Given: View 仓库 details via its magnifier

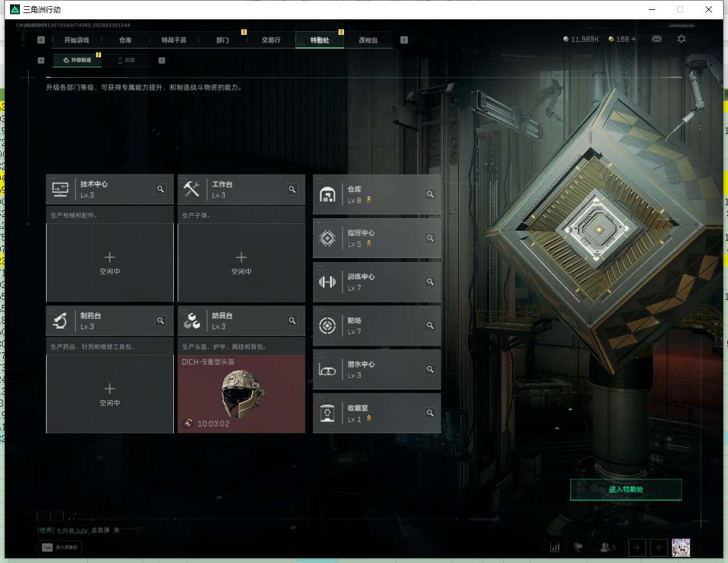Looking at the screenshot, I should pos(431,194).
